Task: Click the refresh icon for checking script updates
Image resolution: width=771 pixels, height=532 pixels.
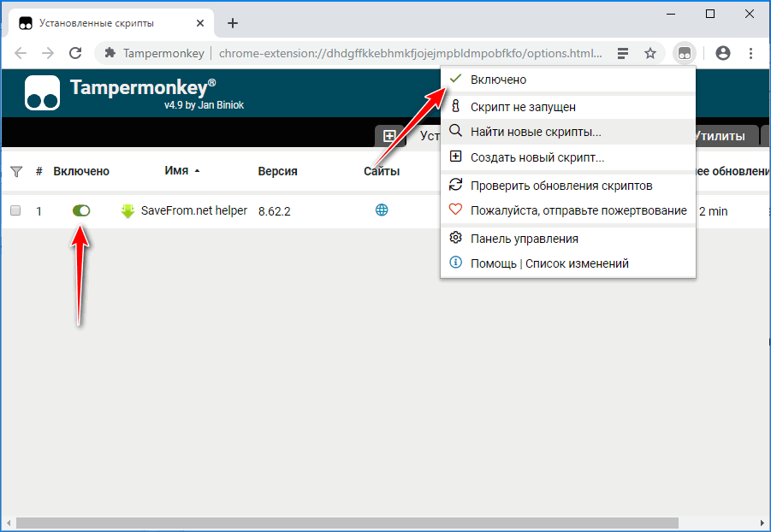Action: tap(456, 185)
